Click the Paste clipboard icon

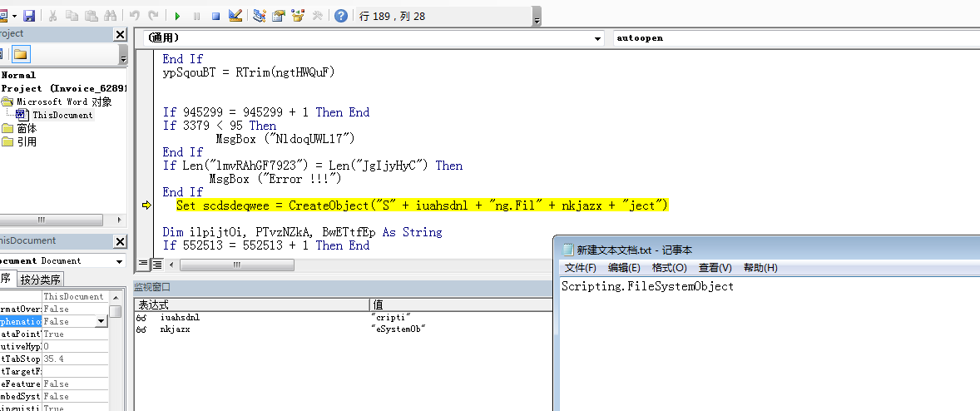click(x=92, y=16)
